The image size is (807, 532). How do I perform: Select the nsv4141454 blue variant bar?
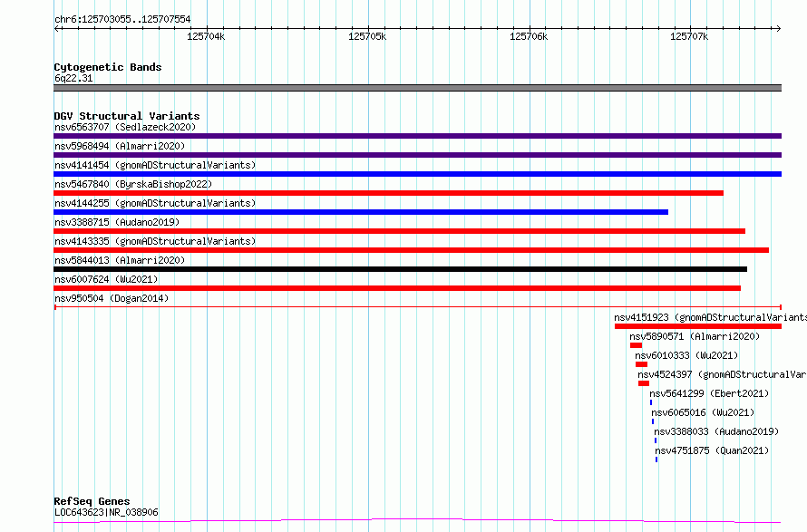click(417, 174)
